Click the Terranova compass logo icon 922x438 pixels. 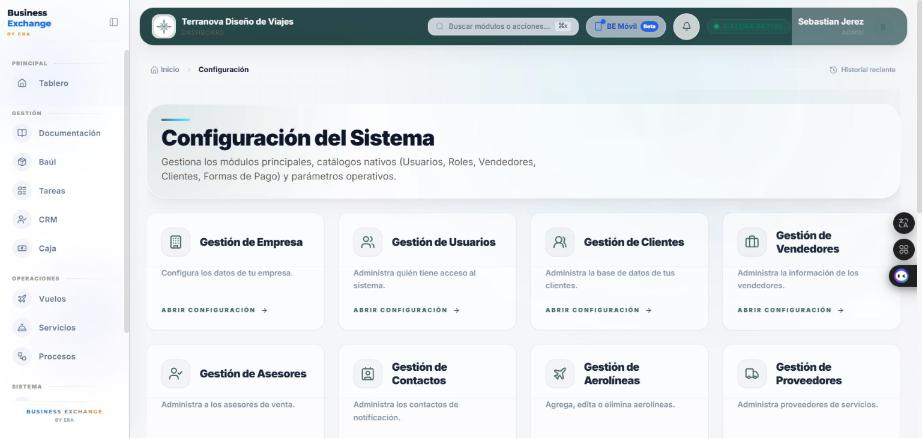[x=163, y=26]
